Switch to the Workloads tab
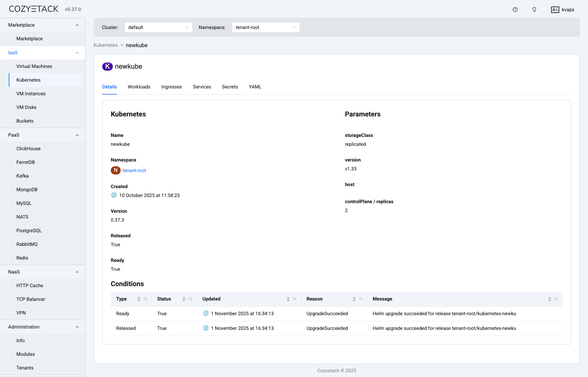 point(139,87)
